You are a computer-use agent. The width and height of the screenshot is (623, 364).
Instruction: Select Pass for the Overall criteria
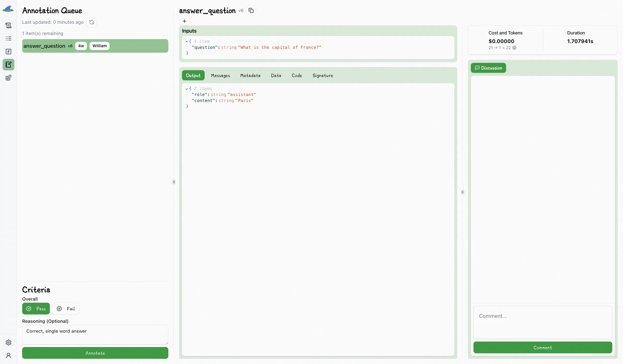point(36,308)
